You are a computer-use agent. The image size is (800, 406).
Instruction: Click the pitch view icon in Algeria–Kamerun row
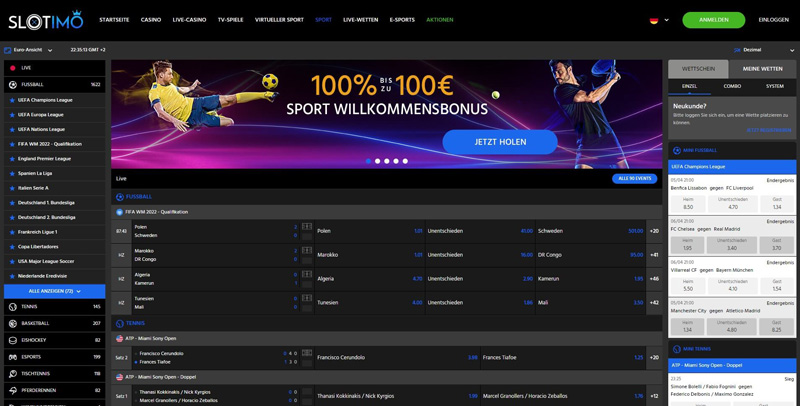click(307, 274)
